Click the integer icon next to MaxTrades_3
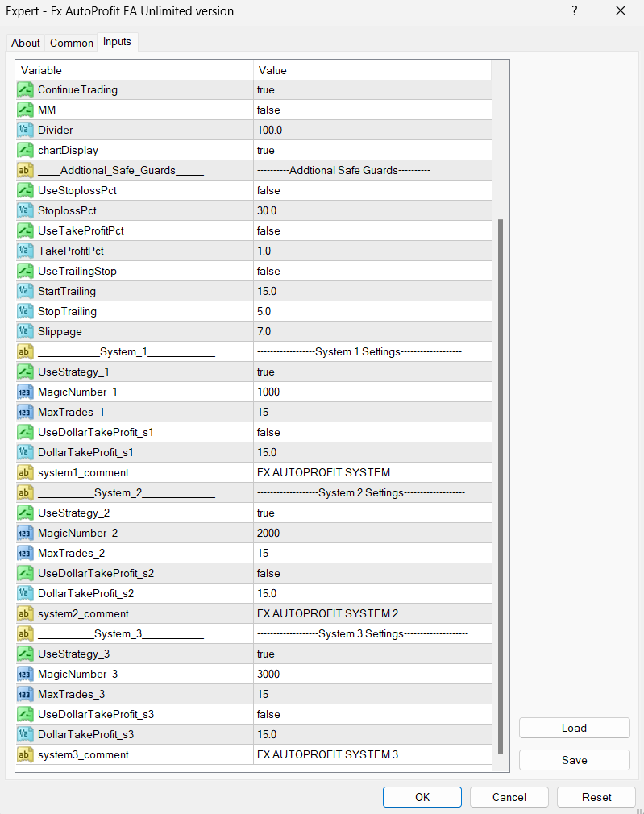Screen dimensions: 644x814 click(x=25, y=694)
